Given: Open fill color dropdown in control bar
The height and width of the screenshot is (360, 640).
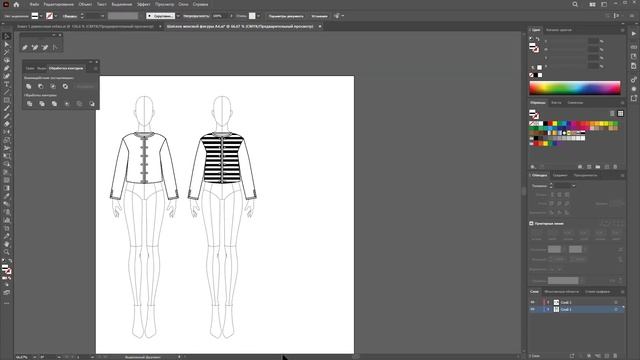Looking at the screenshot, I should pyautogui.click(x=41, y=16).
